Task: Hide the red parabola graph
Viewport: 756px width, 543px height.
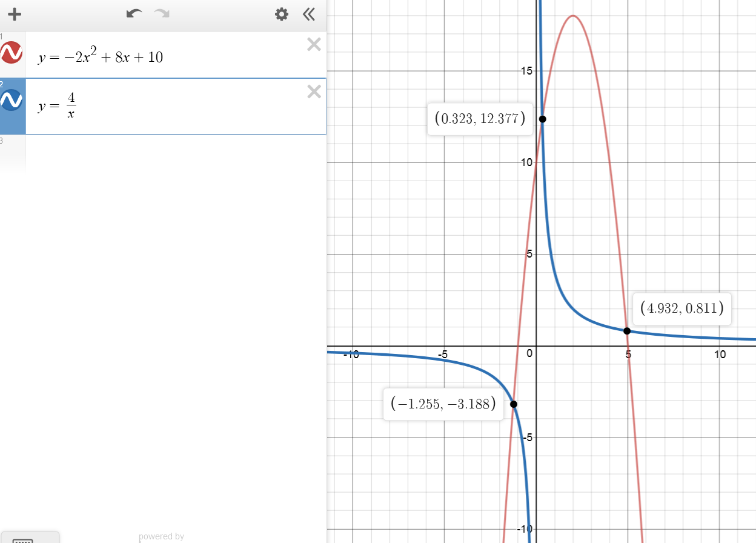Action: (x=12, y=53)
